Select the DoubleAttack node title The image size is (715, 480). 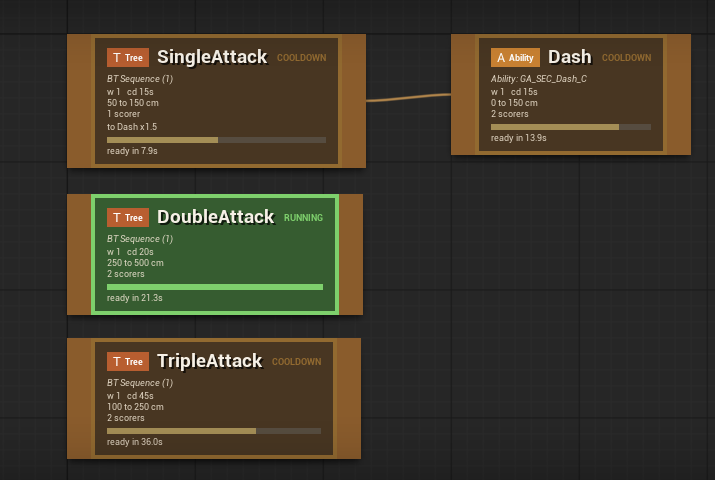click(216, 217)
